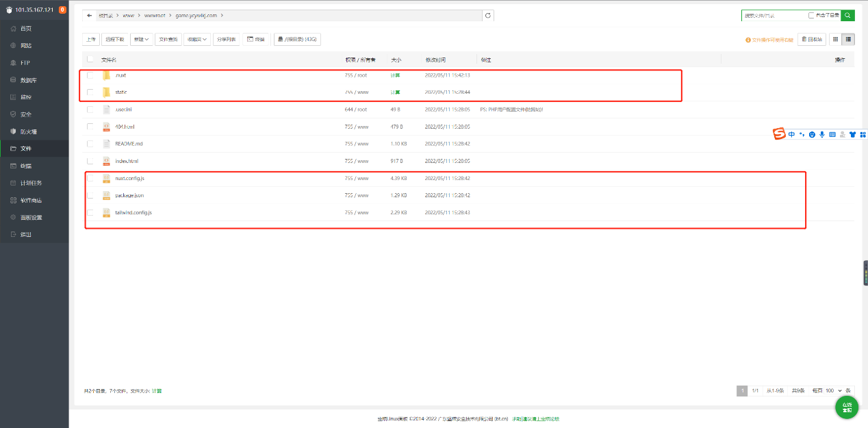This screenshot has height=428, width=868.
Task: Enable the 包含子目录 search checkbox
Action: (812, 15)
